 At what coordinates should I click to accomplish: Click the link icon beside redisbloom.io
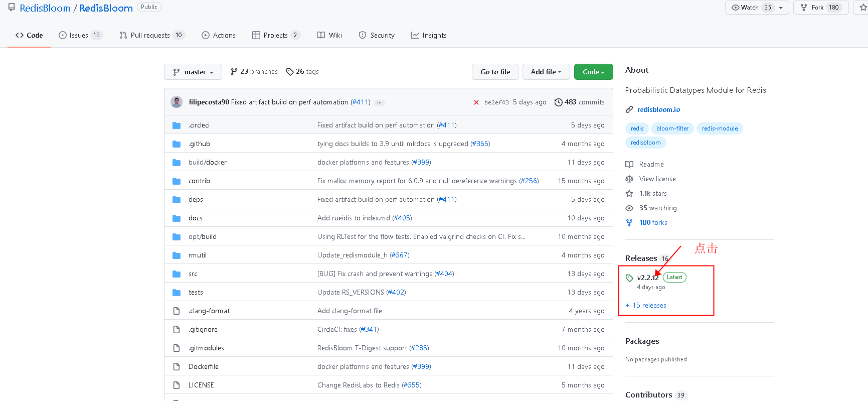pyautogui.click(x=629, y=110)
